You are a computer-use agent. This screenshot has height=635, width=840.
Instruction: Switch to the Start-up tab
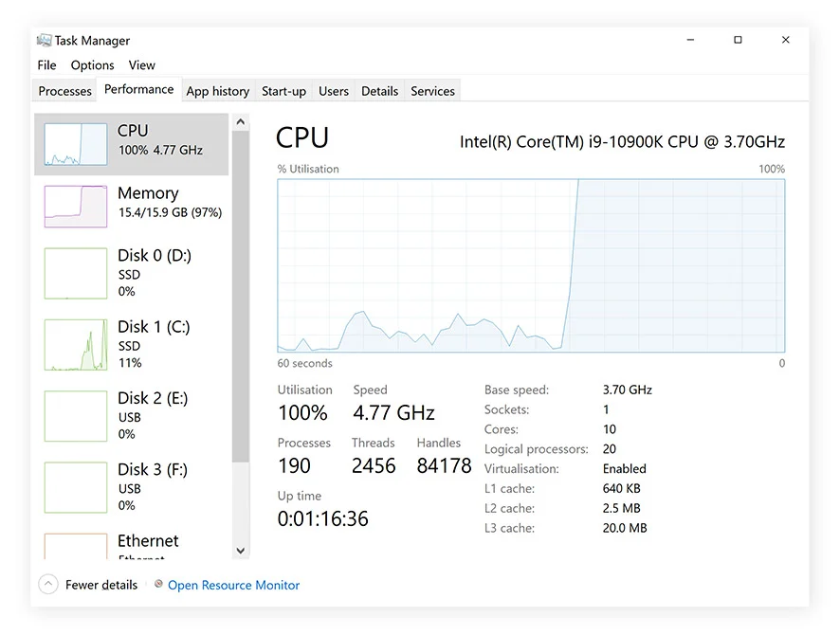click(x=283, y=91)
